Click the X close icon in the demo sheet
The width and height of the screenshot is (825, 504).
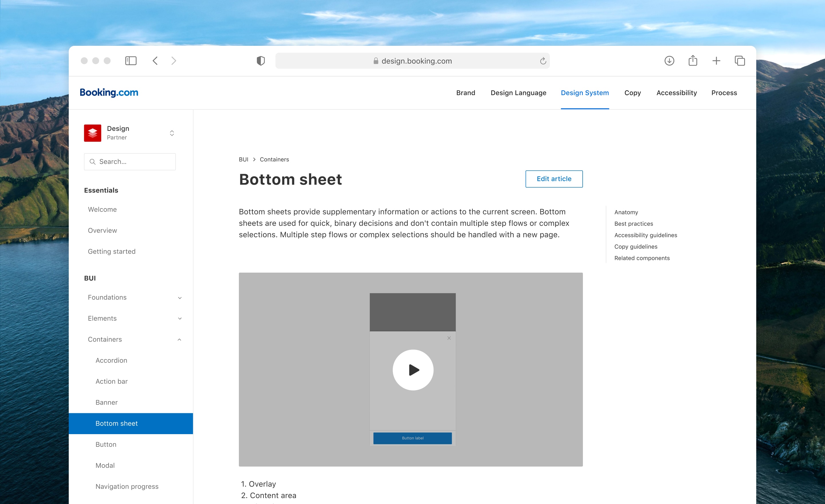[x=449, y=338]
